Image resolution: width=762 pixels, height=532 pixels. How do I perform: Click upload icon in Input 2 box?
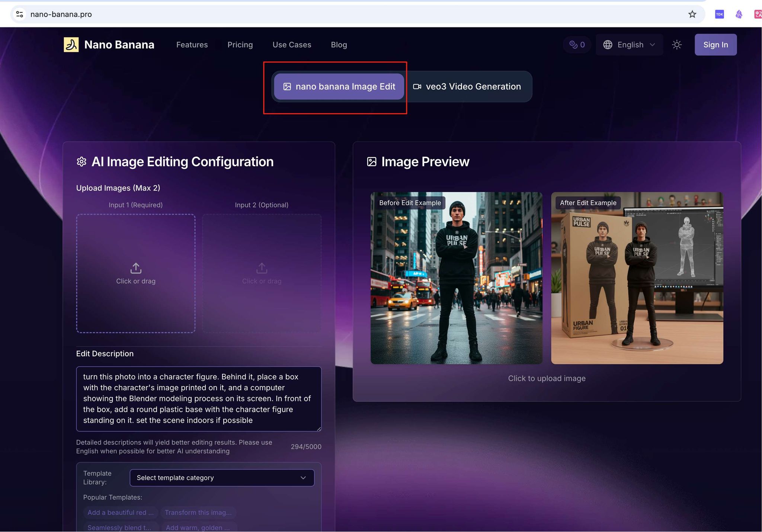262,268
